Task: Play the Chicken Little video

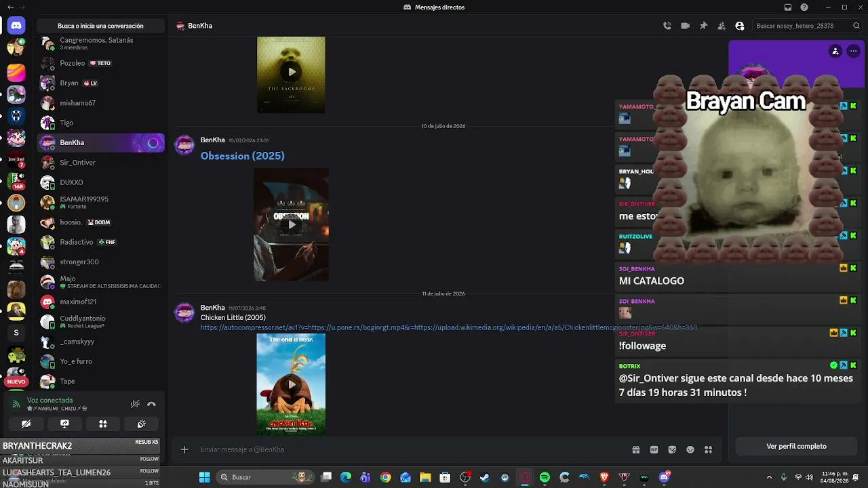Action: coord(291,384)
